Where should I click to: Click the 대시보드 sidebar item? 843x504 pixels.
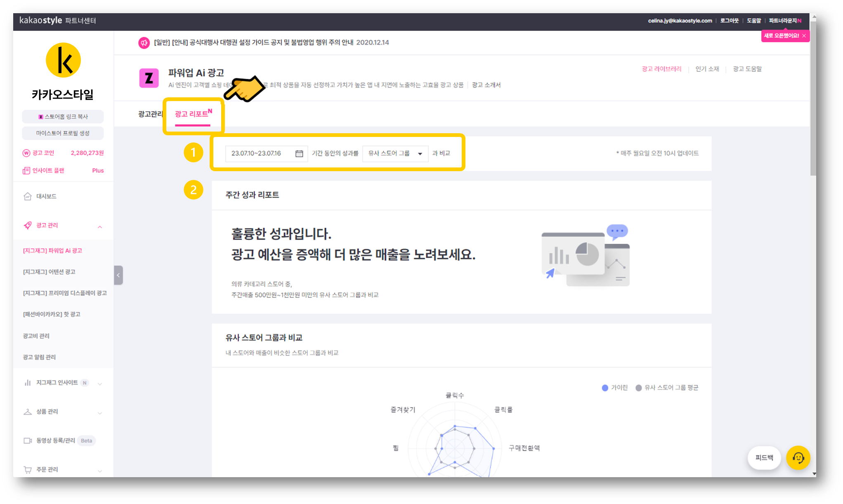63,196
